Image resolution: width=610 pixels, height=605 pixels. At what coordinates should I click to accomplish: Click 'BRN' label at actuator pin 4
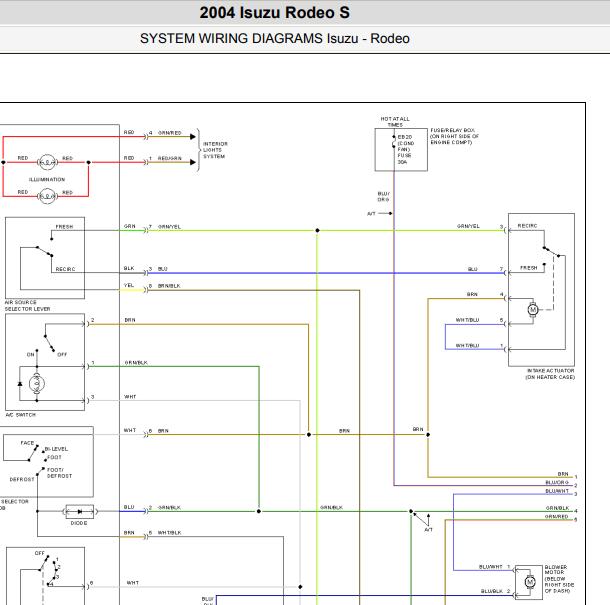pos(472,295)
